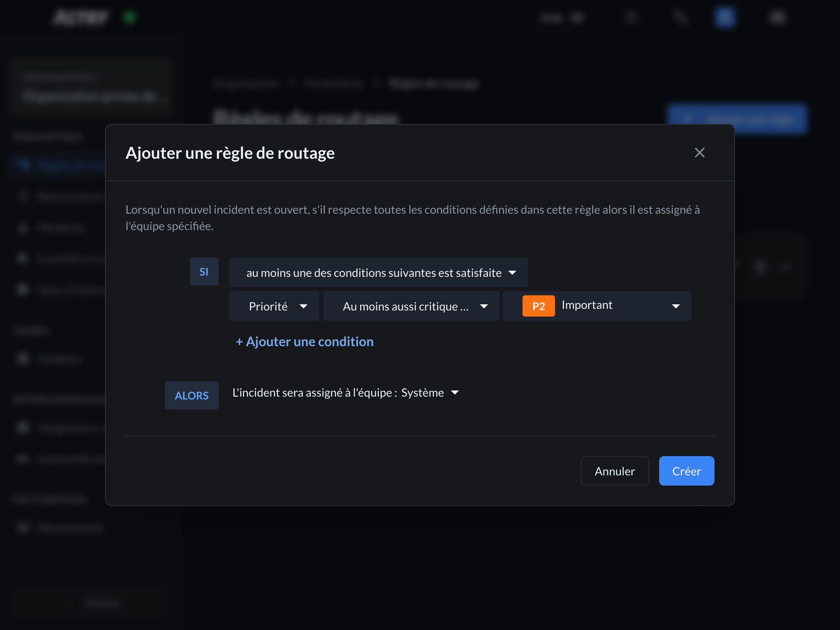Screen dimensions: 840x630
Task: Open the P2 Important priority value dropdown
Action: pos(597,306)
